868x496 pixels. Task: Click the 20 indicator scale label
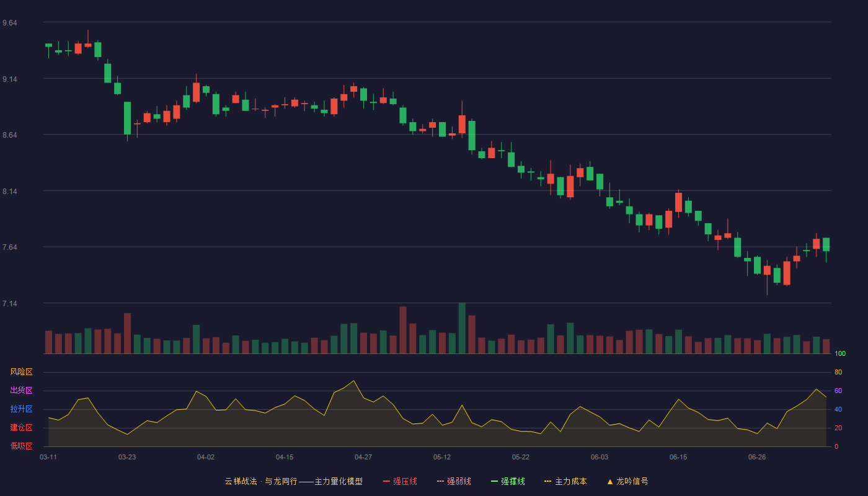point(838,428)
